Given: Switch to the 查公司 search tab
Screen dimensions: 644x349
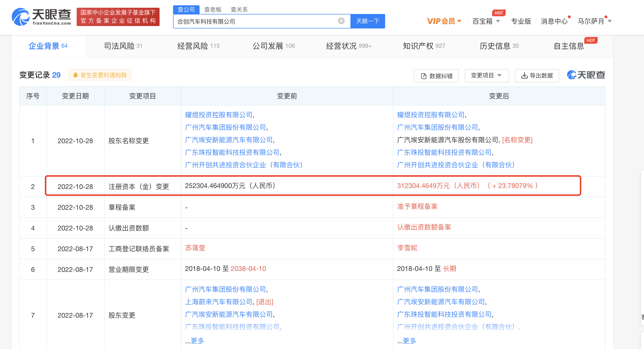Looking at the screenshot, I should coord(186,9).
